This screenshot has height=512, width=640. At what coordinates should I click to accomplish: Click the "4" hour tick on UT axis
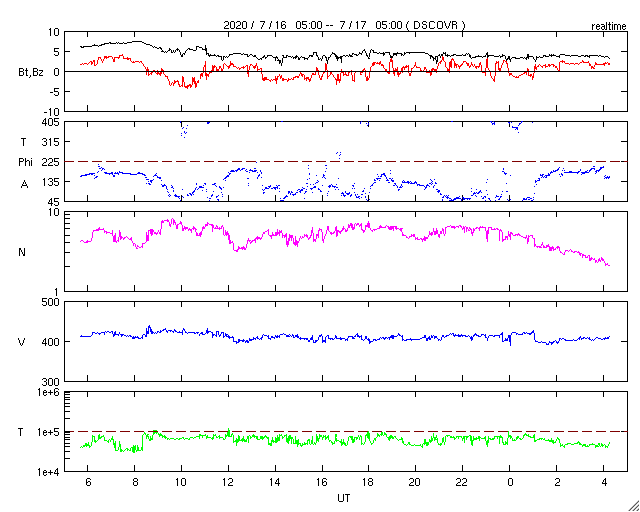point(604,482)
